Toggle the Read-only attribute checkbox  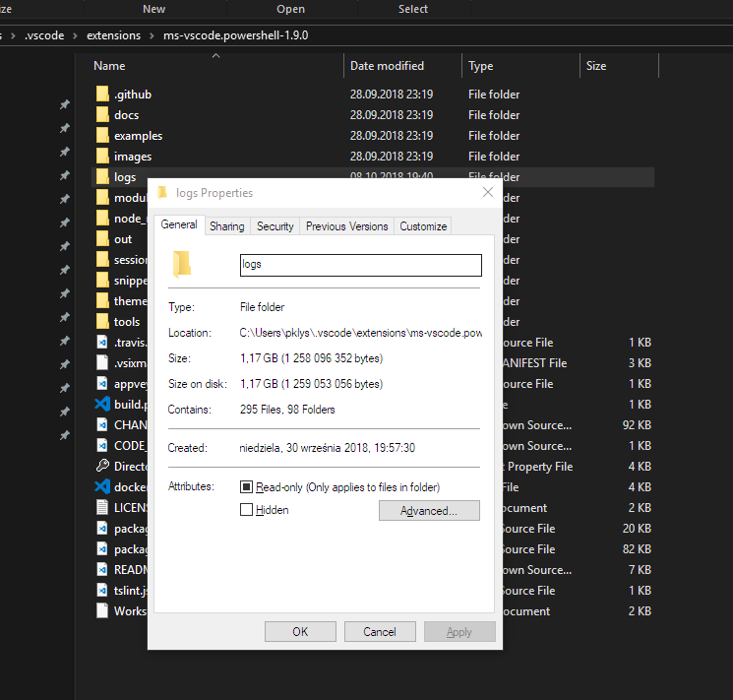pyautogui.click(x=246, y=487)
